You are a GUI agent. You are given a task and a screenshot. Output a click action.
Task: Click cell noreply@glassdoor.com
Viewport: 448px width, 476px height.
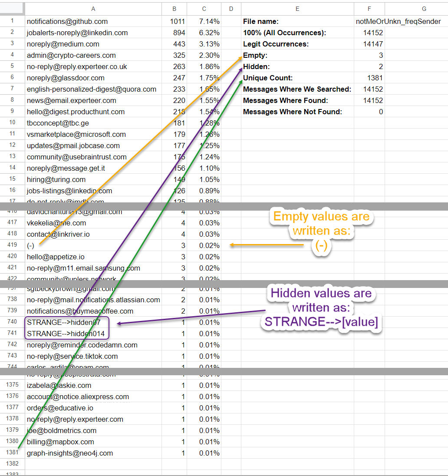(93, 78)
